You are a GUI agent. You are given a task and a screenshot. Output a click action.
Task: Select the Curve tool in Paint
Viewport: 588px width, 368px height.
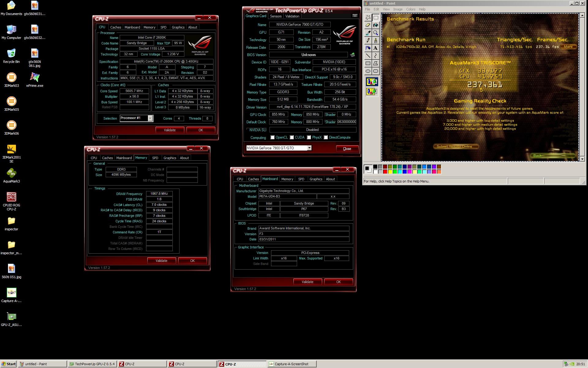pyautogui.click(x=375, y=56)
